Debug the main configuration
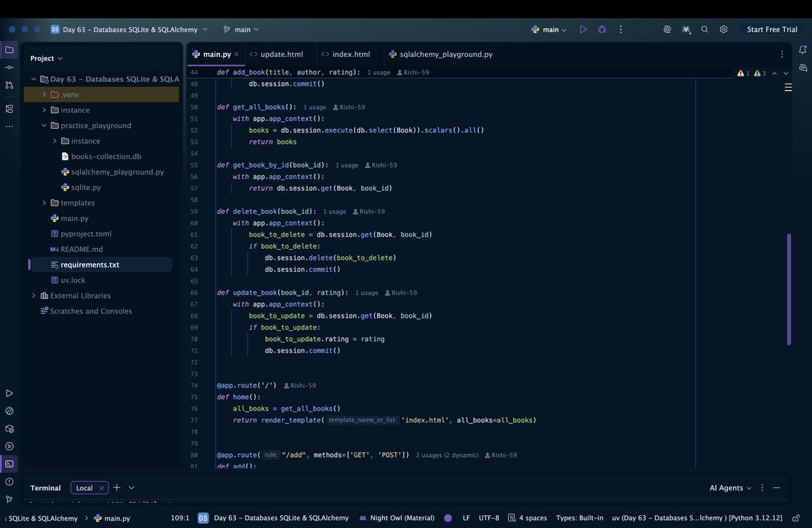The width and height of the screenshot is (812, 528). pyautogui.click(x=602, y=30)
